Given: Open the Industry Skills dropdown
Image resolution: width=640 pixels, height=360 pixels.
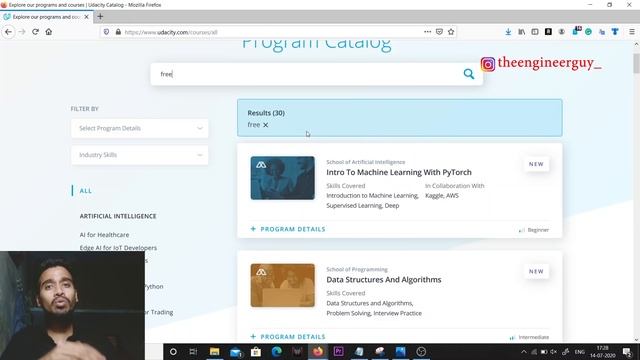Looking at the screenshot, I should click(x=140, y=155).
